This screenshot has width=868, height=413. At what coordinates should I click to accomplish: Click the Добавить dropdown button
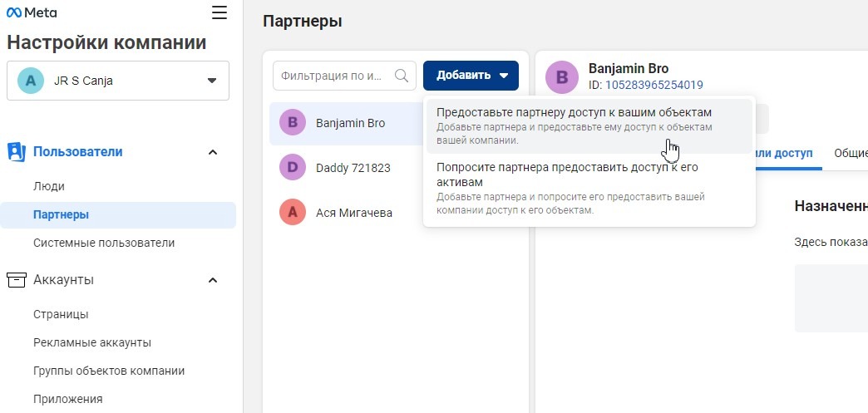[471, 76]
